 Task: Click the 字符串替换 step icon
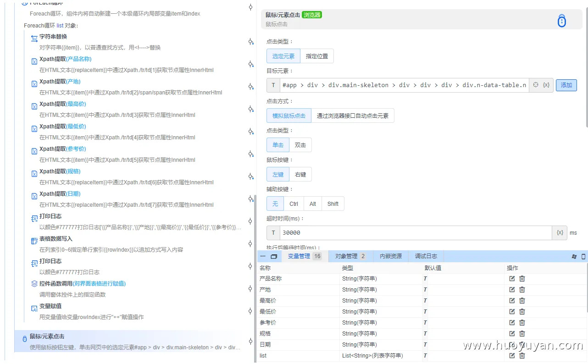point(34,39)
